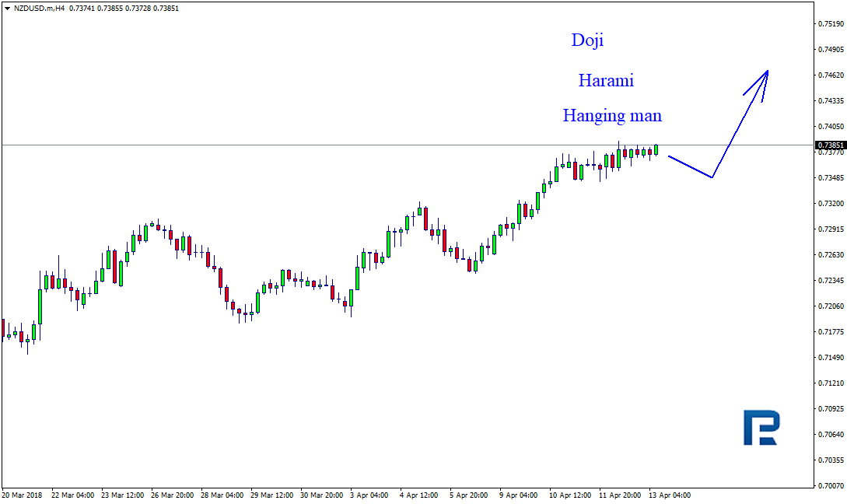Click the lowest point of blue forecast line
Screen dimensions: 847x504
(712, 177)
